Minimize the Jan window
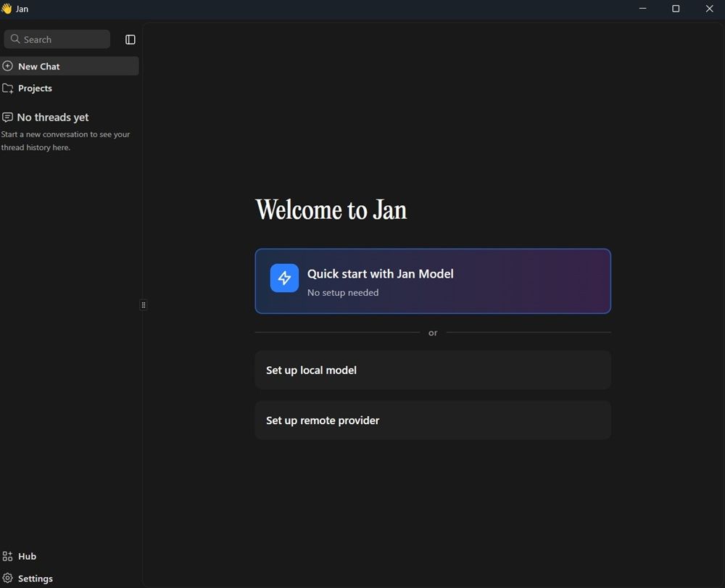Image resolution: width=725 pixels, height=588 pixels. pos(642,9)
